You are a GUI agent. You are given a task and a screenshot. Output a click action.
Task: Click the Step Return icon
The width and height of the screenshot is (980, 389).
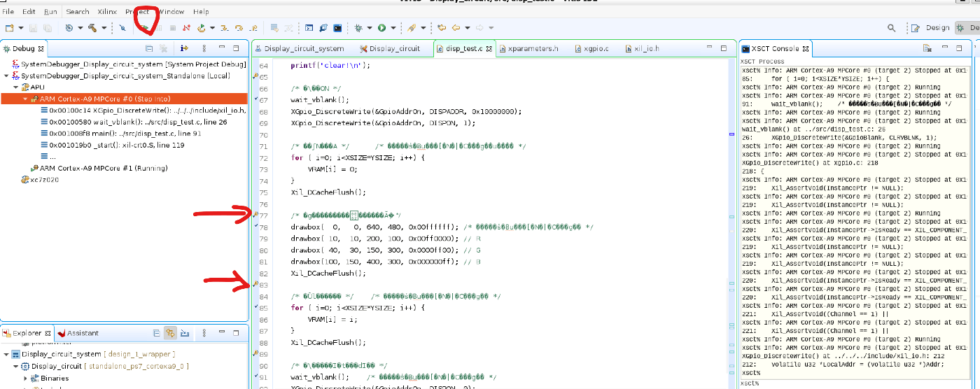click(x=254, y=28)
